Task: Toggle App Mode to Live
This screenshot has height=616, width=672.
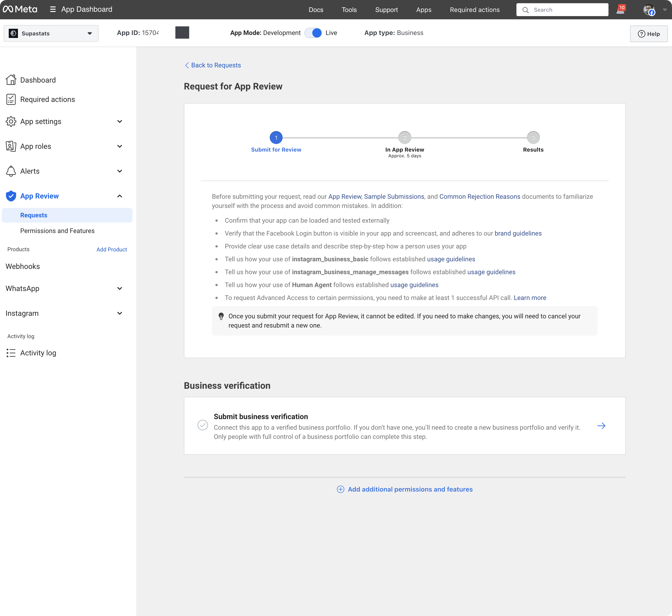Action: tap(313, 33)
